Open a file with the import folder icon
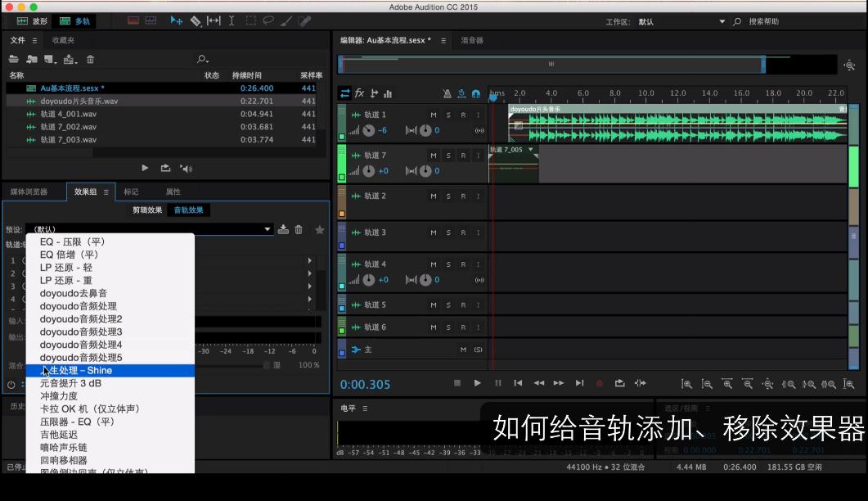 click(14, 59)
